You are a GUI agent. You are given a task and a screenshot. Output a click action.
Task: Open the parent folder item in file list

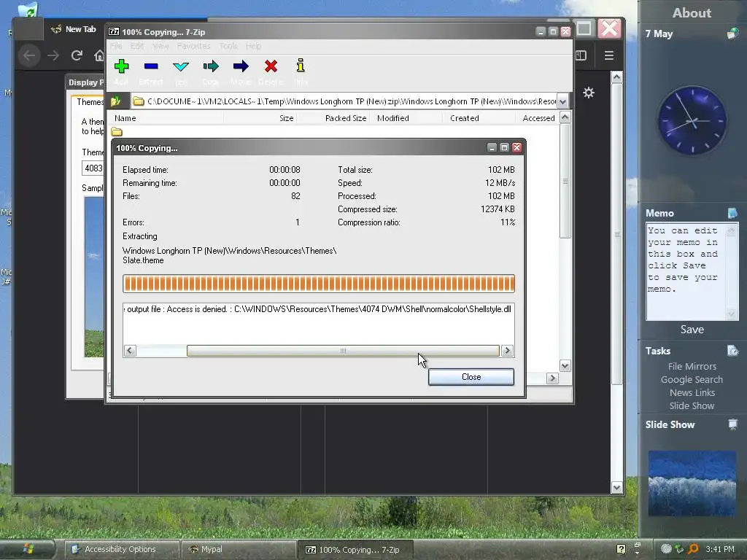[x=117, y=132]
